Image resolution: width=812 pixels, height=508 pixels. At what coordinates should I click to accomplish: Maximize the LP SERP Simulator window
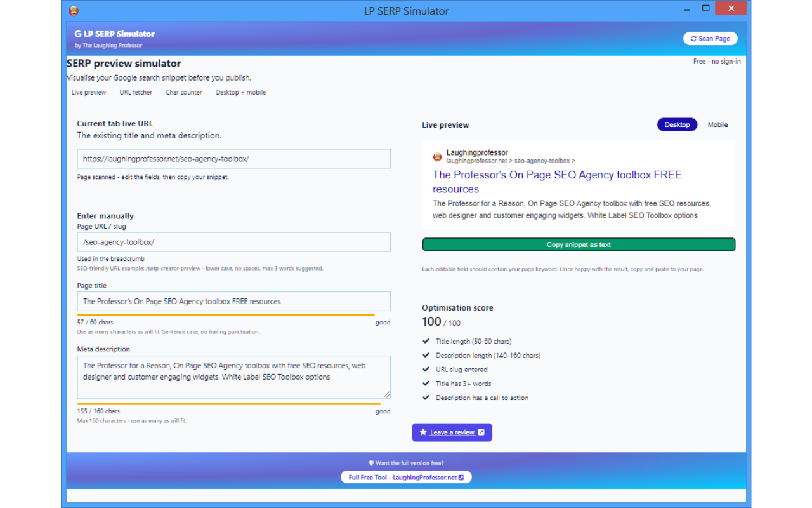point(706,9)
